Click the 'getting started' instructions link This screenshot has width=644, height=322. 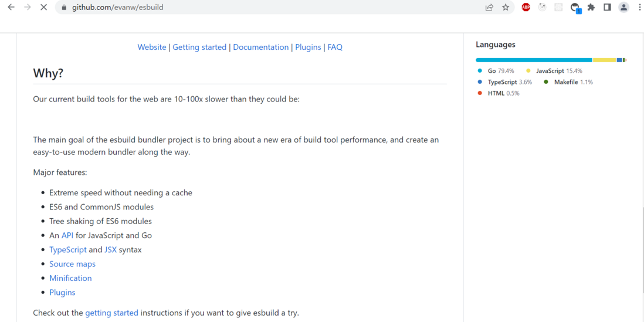pos(111,313)
